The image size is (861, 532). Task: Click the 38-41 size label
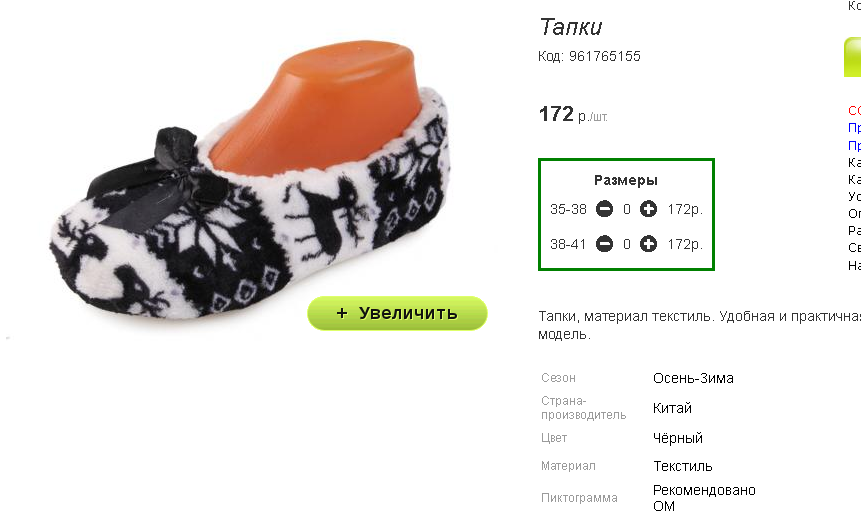[568, 244]
